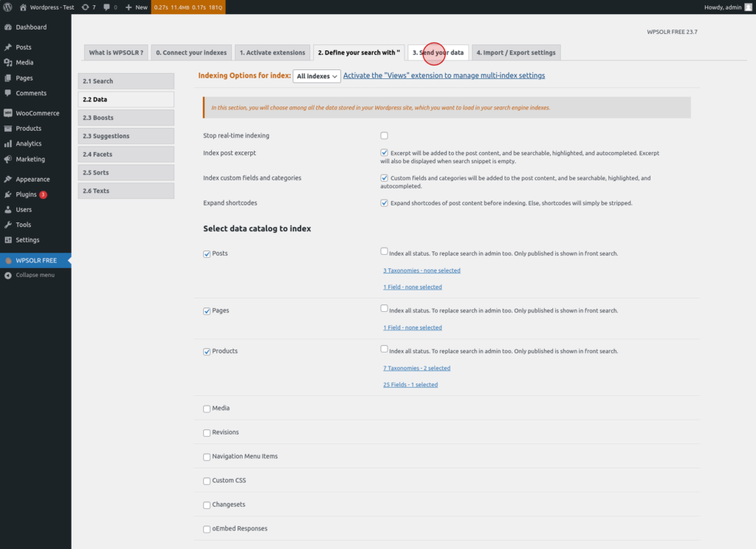The height and width of the screenshot is (549, 756).
Task: Open Appearance brush icon
Action: click(x=7, y=179)
